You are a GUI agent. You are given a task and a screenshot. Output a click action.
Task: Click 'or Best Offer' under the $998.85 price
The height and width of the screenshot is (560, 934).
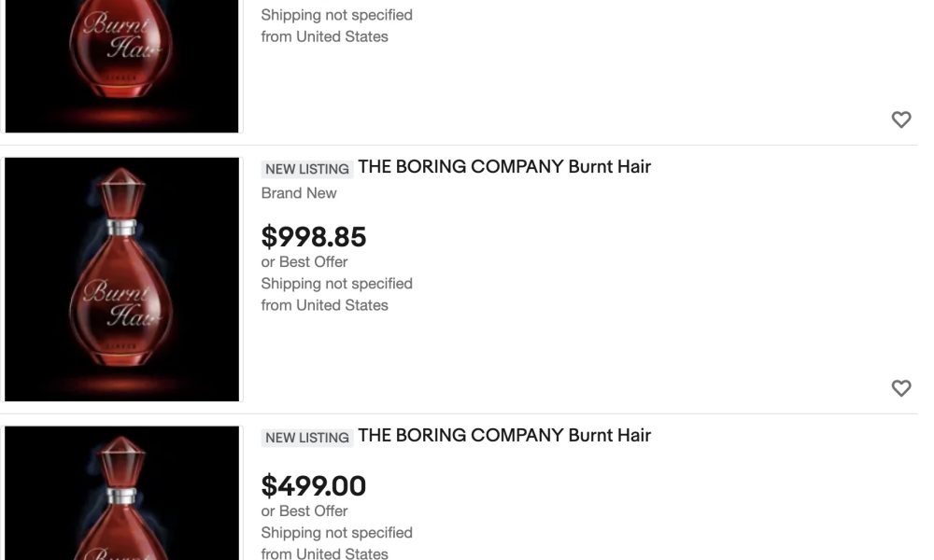tap(304, 262)
